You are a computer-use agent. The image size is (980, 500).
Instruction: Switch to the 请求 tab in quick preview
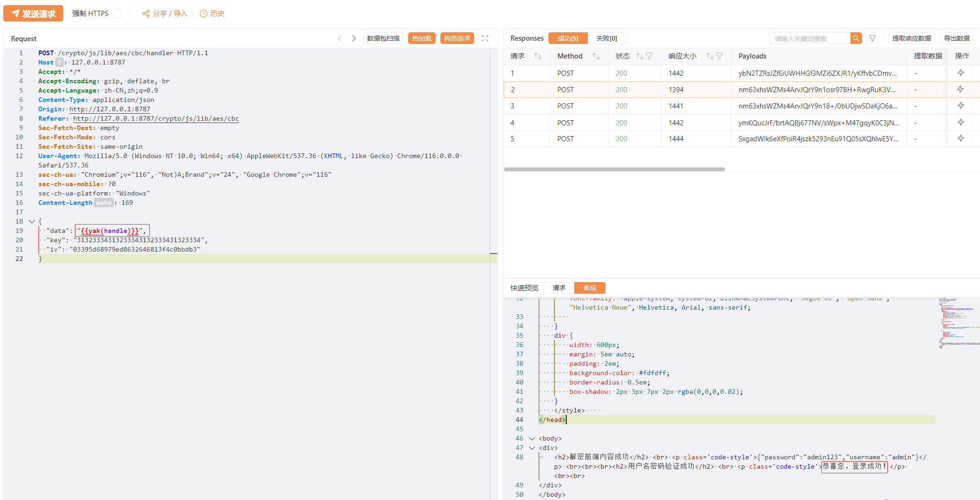click(559, 288)
